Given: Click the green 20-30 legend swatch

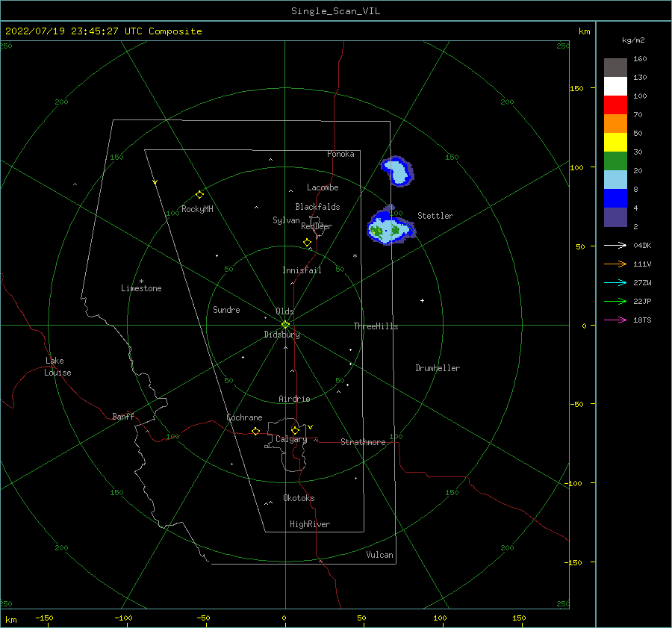Looking at the screenshot, I should pyautogui.click(x=615, y=161).
